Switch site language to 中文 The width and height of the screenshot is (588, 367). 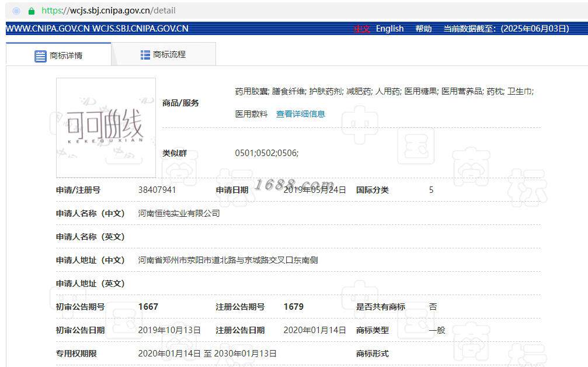361,29
